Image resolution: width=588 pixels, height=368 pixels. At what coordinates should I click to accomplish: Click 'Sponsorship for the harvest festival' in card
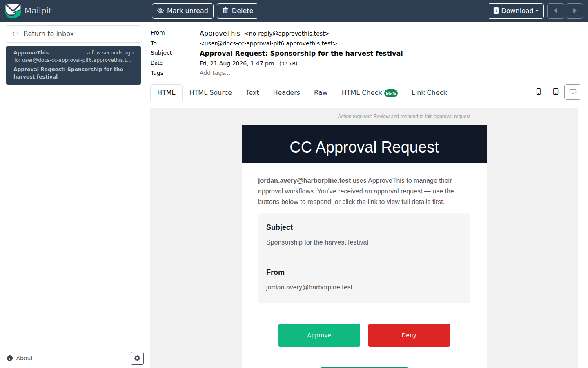click(x=317, y=242)
